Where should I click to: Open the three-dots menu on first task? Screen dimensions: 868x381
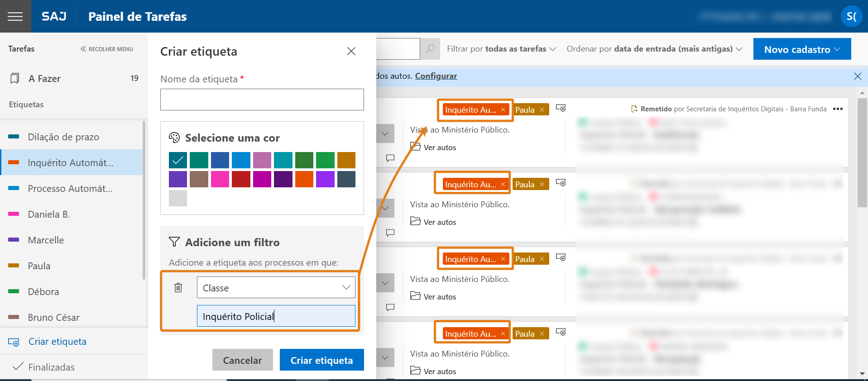click(x=838, y=109)
